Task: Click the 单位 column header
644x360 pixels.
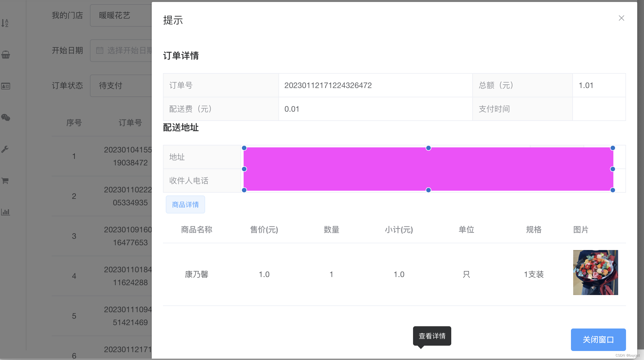Action: (466, 229)
